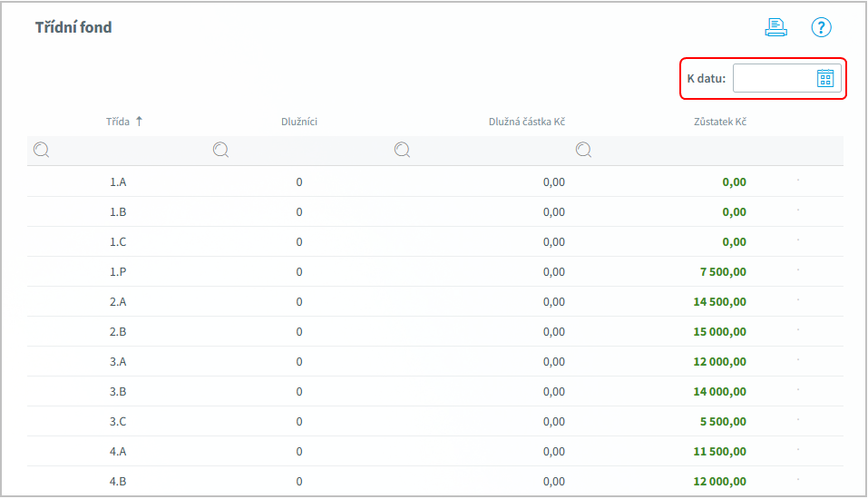This screenshot has height=499, width=868.
Task: Click the print icon
Action: (775, 26)
